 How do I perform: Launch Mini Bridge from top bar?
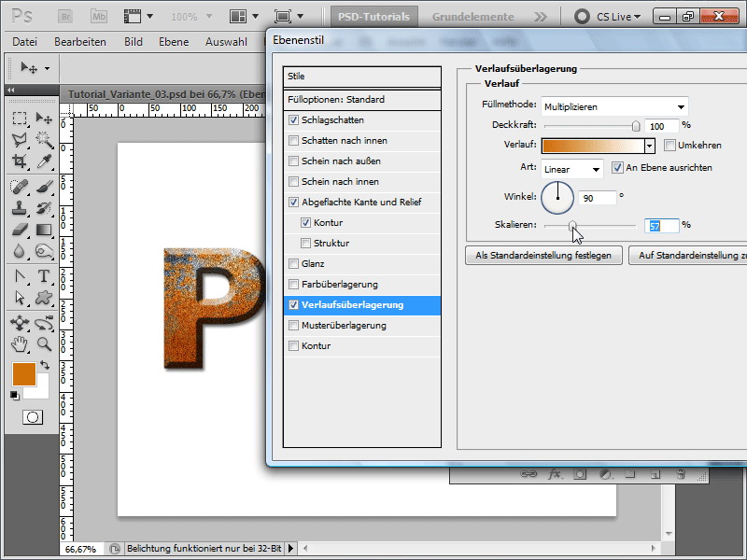99,17
